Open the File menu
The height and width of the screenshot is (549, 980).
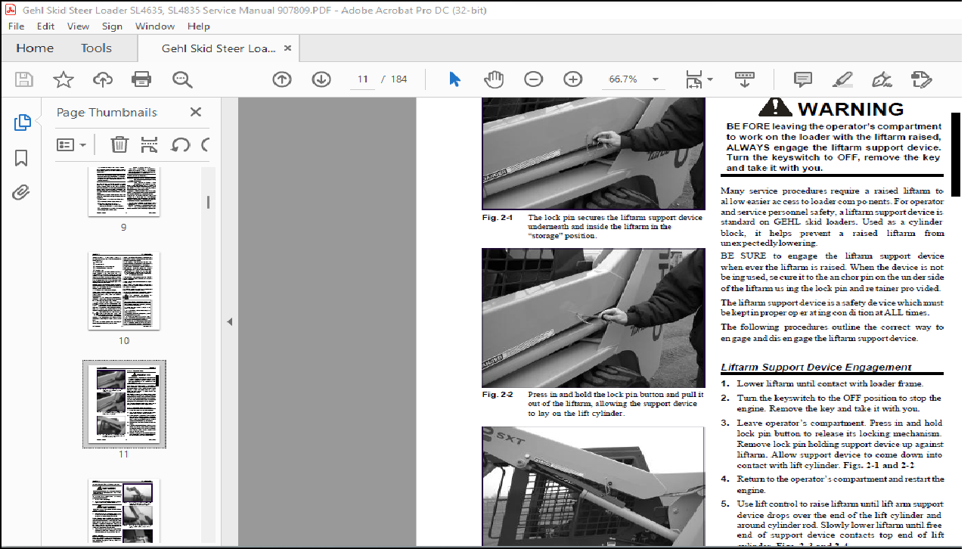coord(16,26)
